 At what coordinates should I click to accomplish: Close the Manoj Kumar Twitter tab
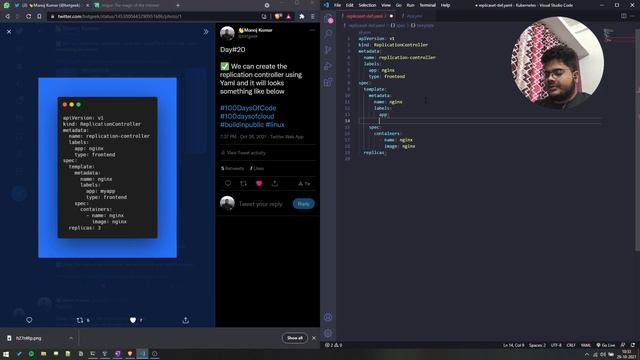pyautogui.click(x=88, y=5)
